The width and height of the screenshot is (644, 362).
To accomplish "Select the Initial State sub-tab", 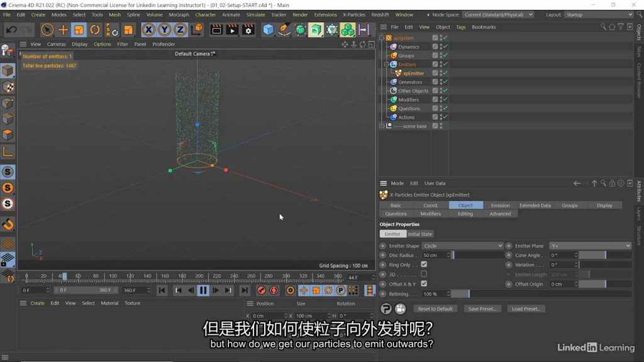I will (419, 234).
